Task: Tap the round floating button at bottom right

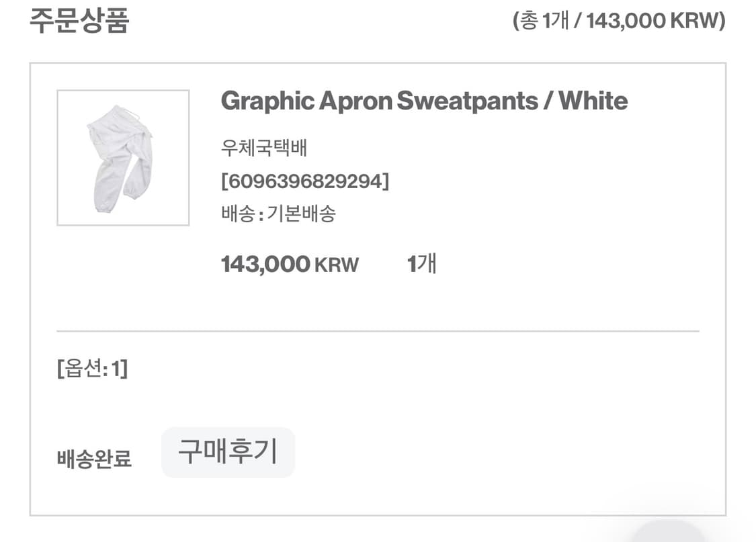Action: click(668, 533)
